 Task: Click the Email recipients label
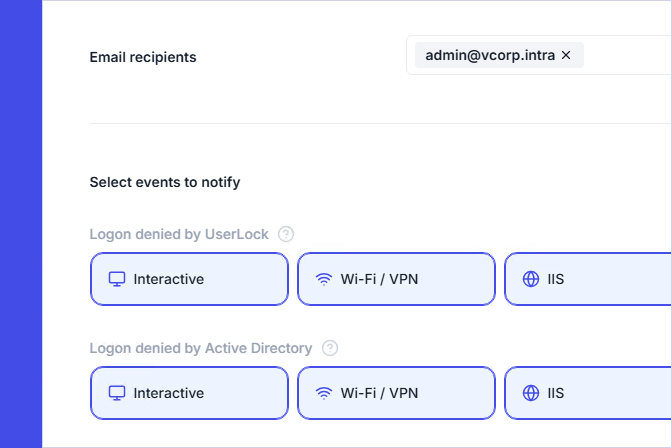click(143, 57)
